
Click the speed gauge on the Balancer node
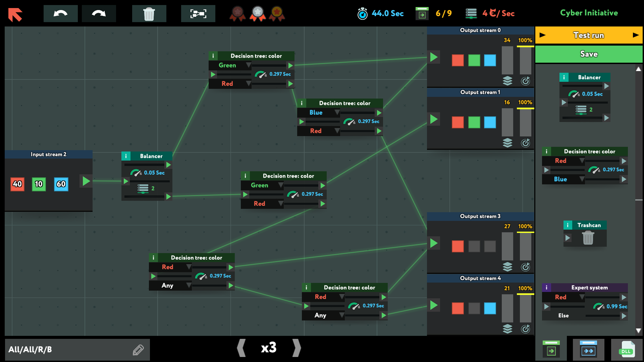pyautogui.click(x=137, y=172)
